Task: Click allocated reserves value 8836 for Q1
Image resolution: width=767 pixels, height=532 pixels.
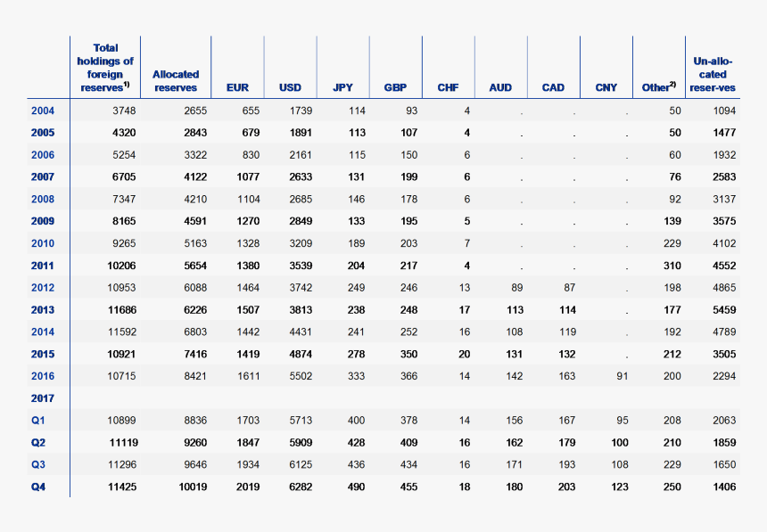Action: click(x=195, y=421)
